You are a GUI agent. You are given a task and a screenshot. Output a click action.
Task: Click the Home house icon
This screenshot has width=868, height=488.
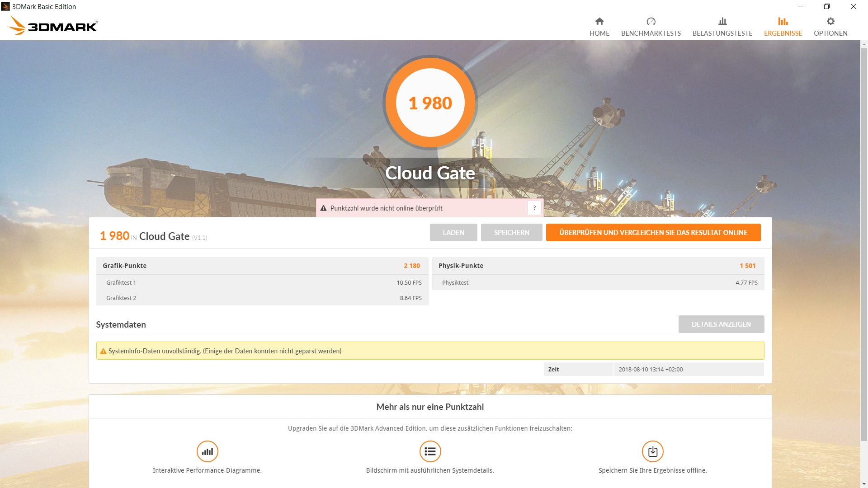click(x=599, y=21)
